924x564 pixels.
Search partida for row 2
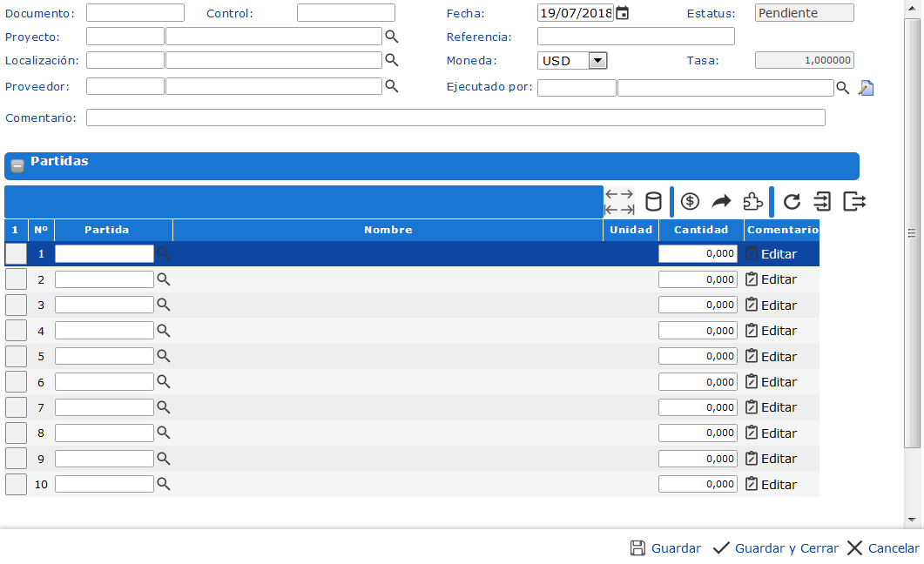163,279
